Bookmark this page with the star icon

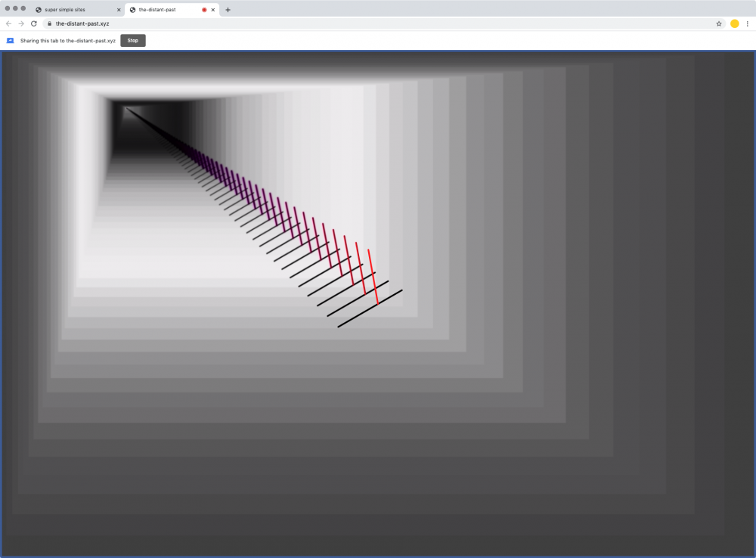click(x=719, y=23)
